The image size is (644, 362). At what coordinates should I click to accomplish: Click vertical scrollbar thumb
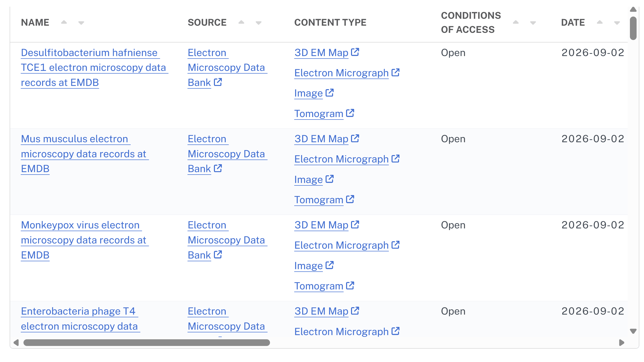[x=633, y=28]
